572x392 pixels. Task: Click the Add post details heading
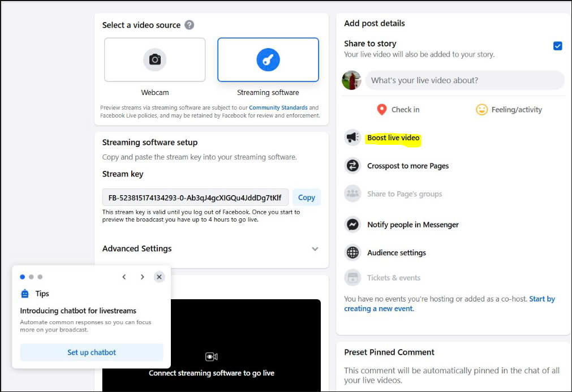click(x=375, y=23)
